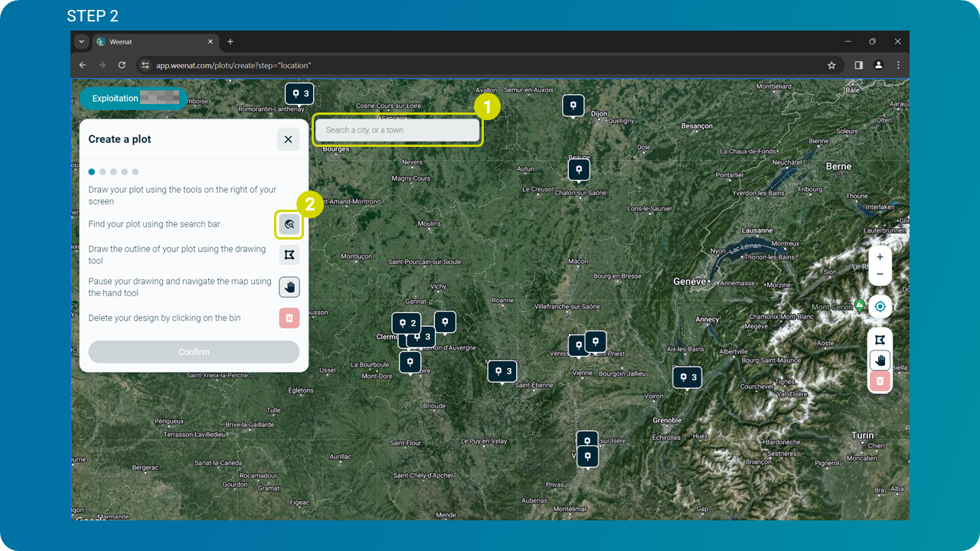Viewport: 980px width, 551px height.
Task: Close the Create a plot panel
Action: (x=288, y=139)
